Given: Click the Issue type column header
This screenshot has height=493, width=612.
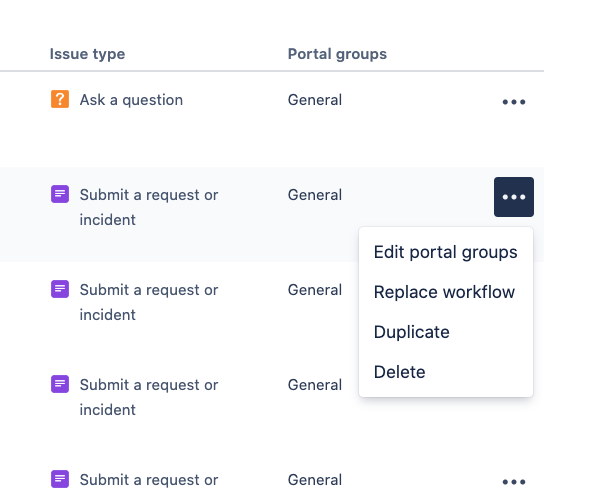Looking at the screenshot, I should coord(87,54).
